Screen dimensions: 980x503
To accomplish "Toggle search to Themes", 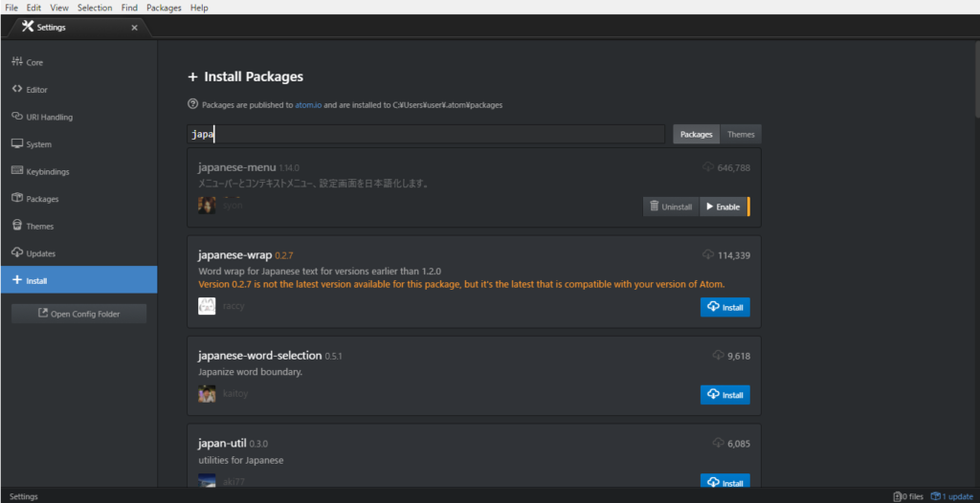I will (741, 134).
